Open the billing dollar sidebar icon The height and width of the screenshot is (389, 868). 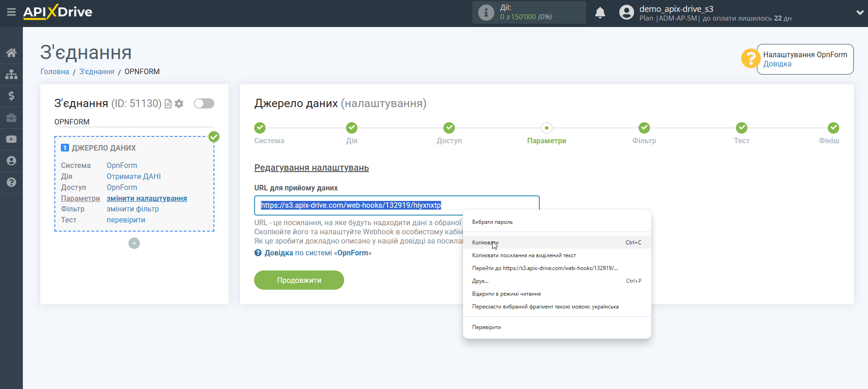[11, 96]
